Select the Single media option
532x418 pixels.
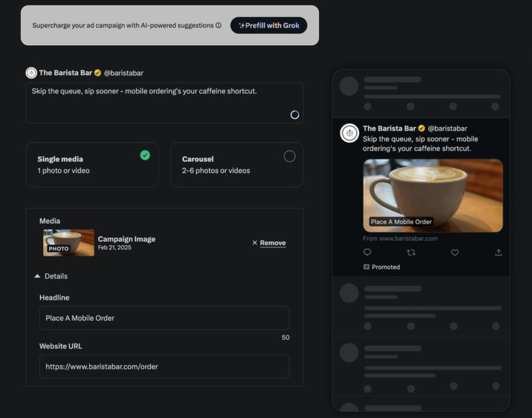(x=92, y=165)
